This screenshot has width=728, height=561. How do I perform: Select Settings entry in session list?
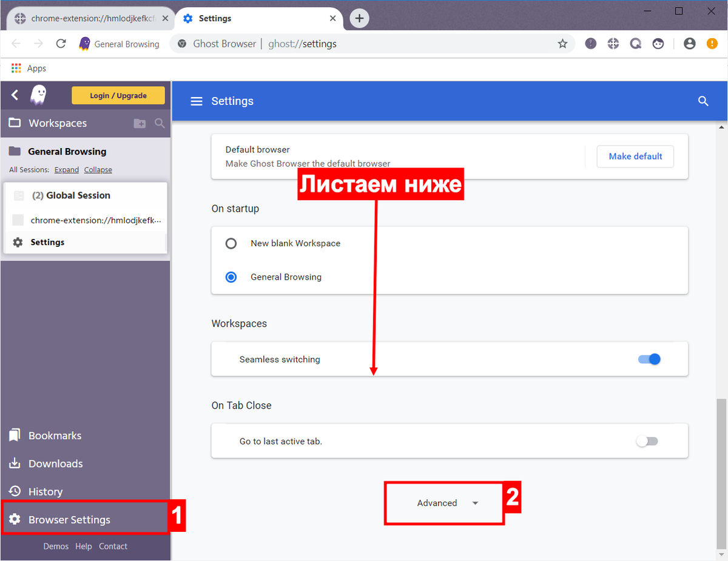point(85,242)
